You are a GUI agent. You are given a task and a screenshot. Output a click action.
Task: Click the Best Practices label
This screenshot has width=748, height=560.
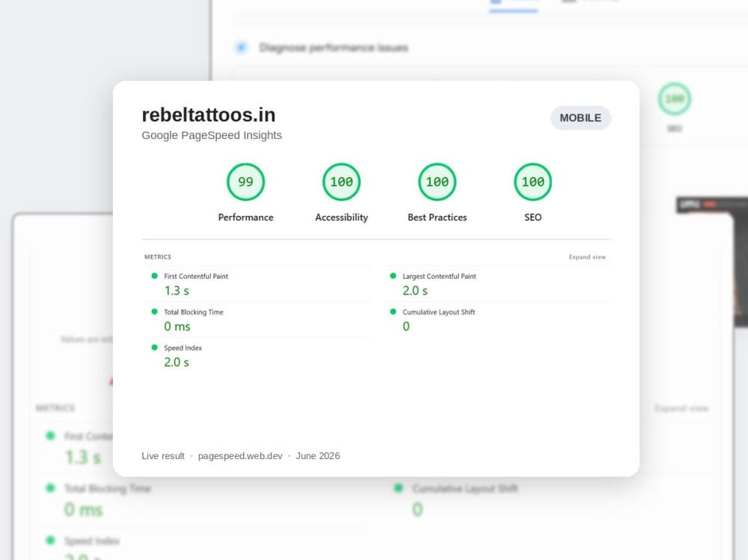tap(438, 217)
